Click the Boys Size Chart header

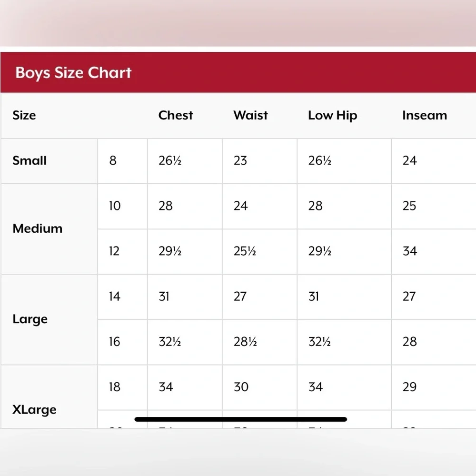(x=73, y=73)
